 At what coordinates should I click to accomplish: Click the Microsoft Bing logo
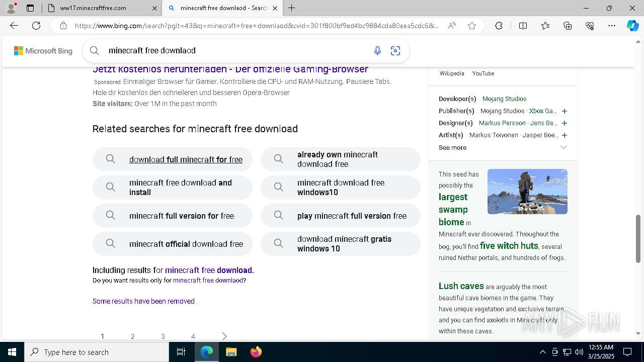point(43,51)
